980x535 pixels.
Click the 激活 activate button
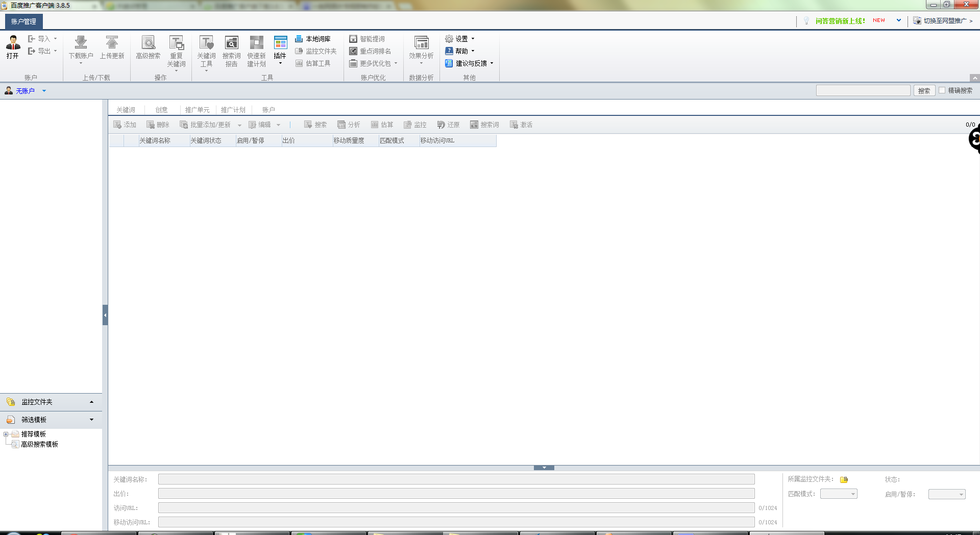pos(521,125)
